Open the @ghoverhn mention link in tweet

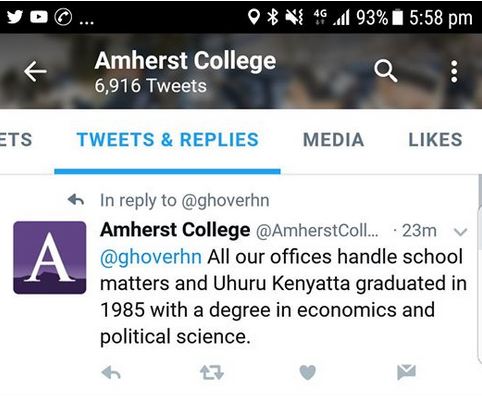pyautogui.click(x=151, y=257)
